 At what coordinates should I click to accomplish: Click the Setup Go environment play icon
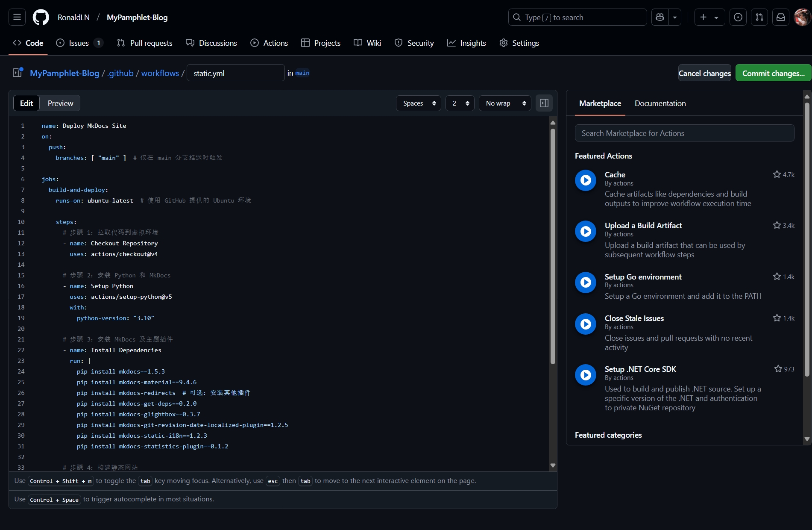pyautogui.click(x=585, y=283)
